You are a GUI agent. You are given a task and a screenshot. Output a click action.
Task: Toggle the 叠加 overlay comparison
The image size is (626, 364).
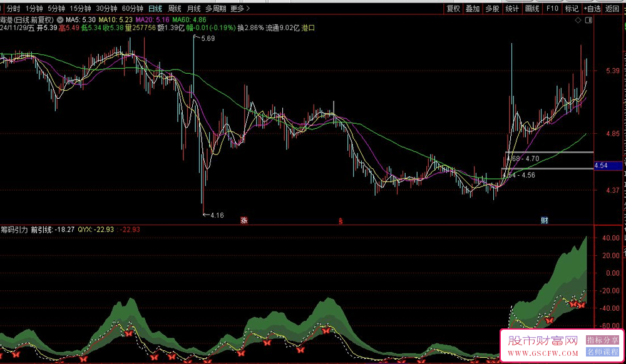473,9
